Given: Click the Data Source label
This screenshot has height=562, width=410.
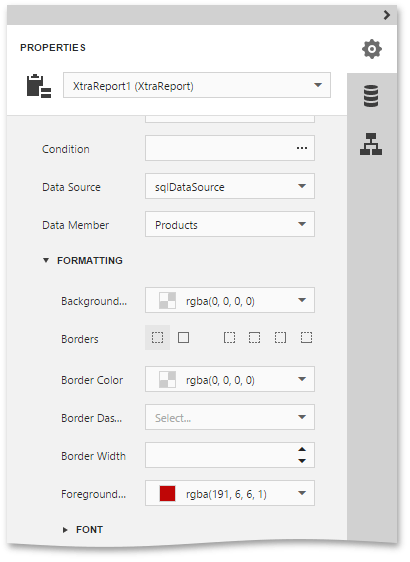Looking at the screenshot, I should pos(71,187).
